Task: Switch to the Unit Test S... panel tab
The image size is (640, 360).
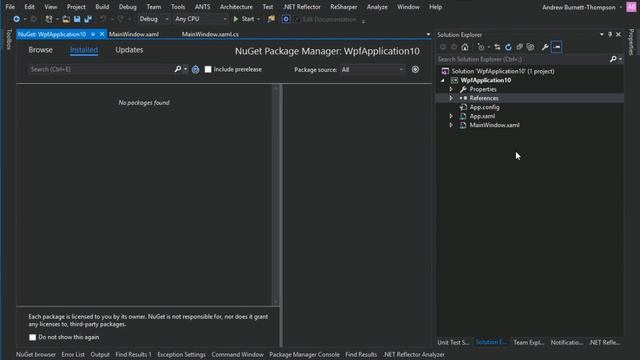Action: pyautogui.click(x=453, y=342)
